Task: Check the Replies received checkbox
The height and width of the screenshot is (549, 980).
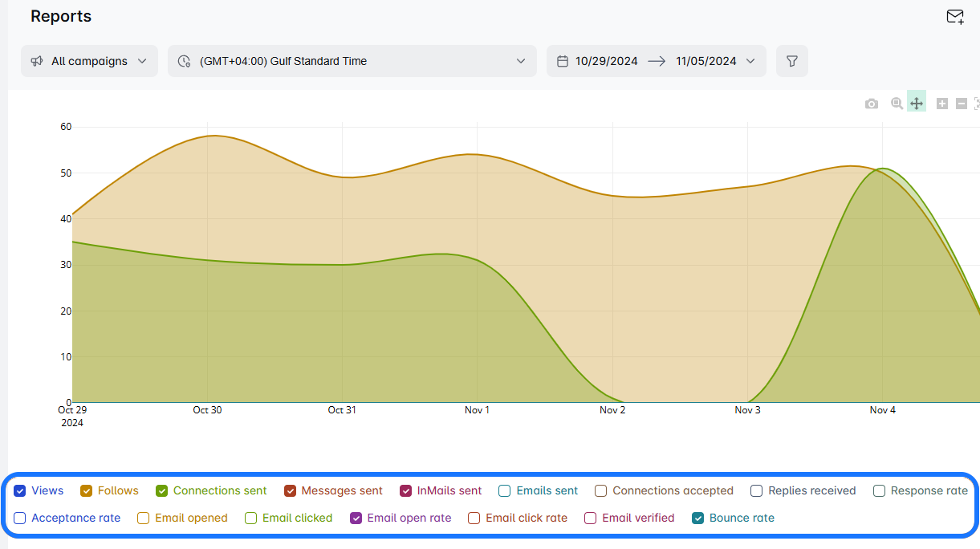Action: pyautogui.click(x=757, y=490)
